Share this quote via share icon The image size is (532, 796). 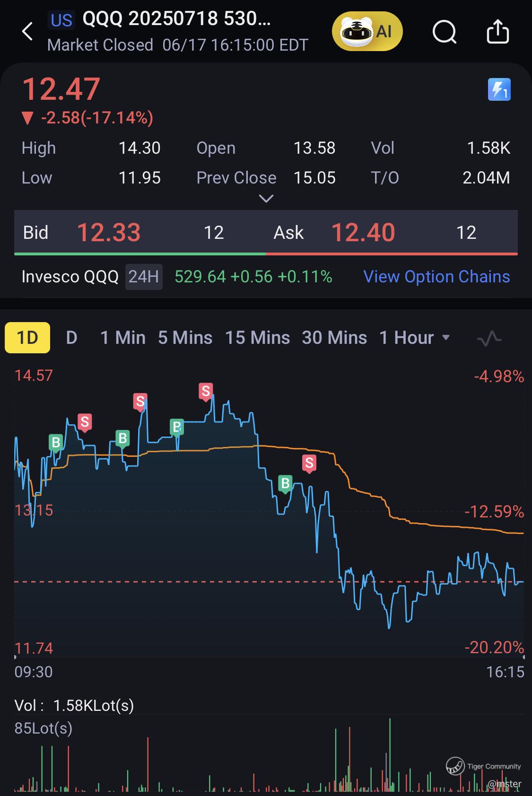point(498,31)
